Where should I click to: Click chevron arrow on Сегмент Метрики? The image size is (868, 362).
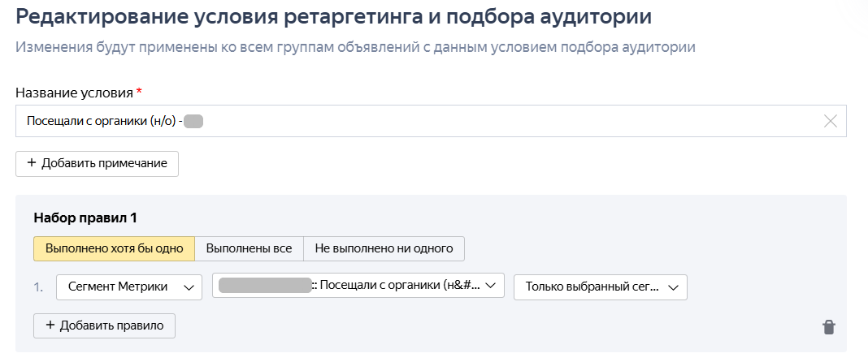[x=189, y=287]
